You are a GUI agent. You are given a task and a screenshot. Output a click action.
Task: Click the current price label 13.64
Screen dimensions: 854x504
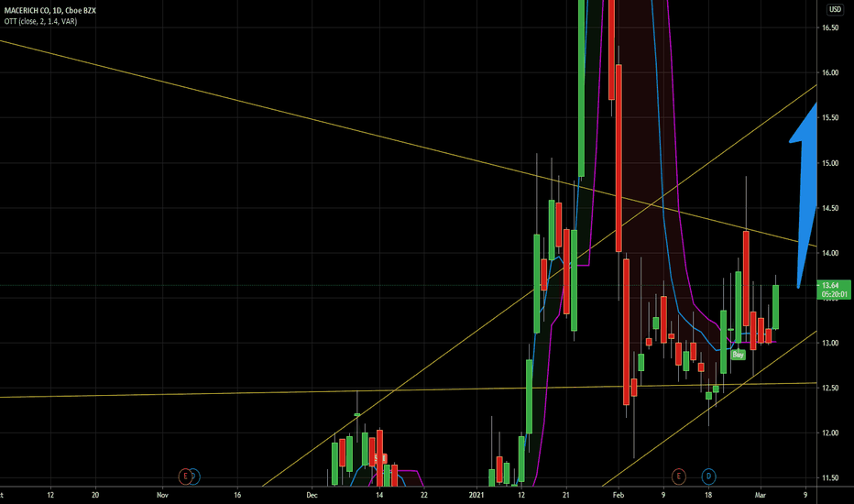[x=834, y=290]
